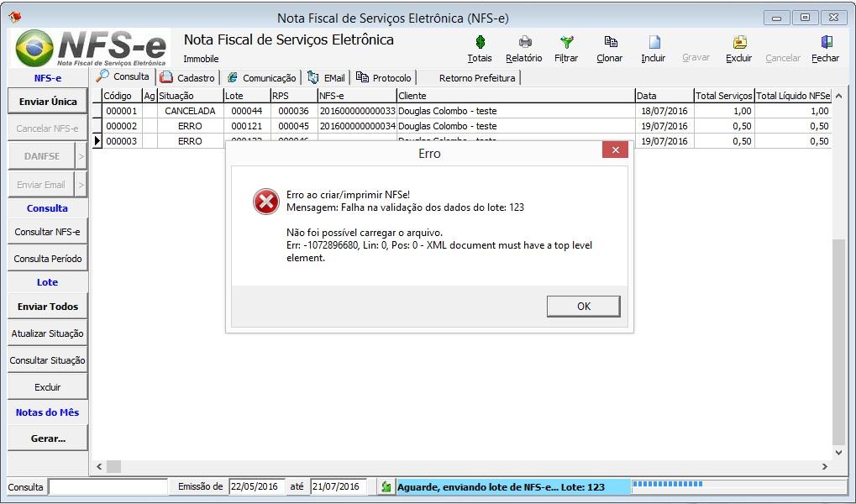Click the Enviar Todos button
856x504 pixels.
click(48, 307)
